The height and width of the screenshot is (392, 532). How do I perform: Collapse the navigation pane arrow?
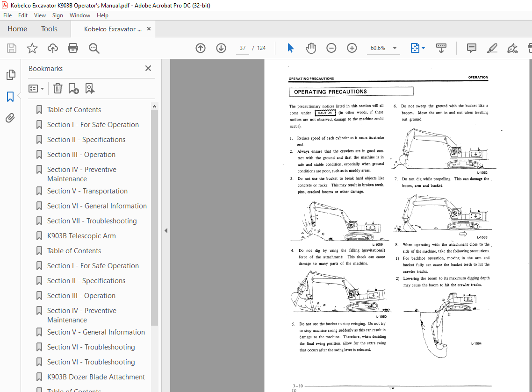click(166, 231)
